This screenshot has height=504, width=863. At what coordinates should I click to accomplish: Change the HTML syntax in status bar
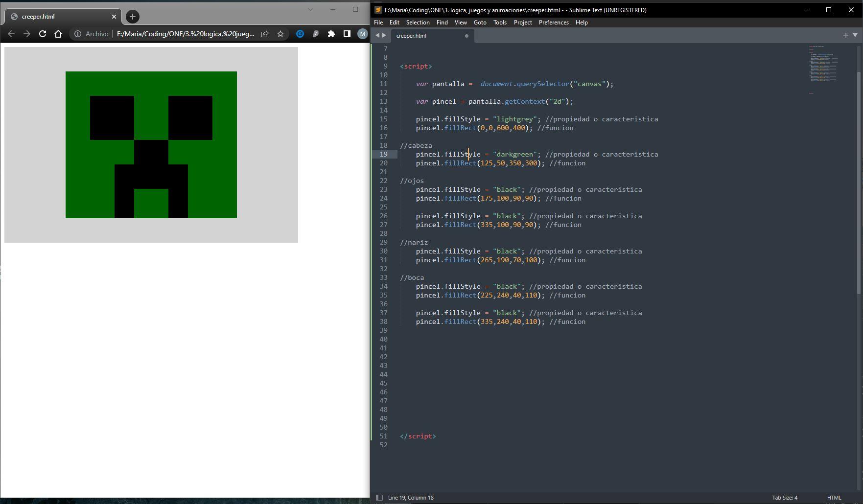tap(834, 498)
